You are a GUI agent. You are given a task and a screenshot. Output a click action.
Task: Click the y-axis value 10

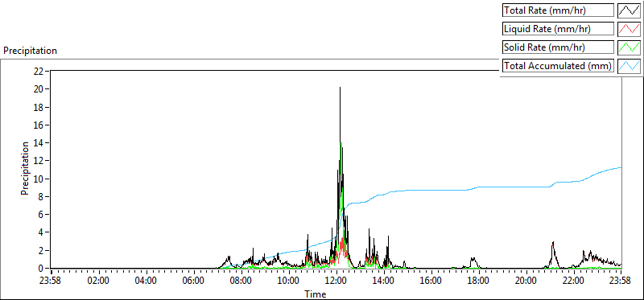(x=38, y=179)
